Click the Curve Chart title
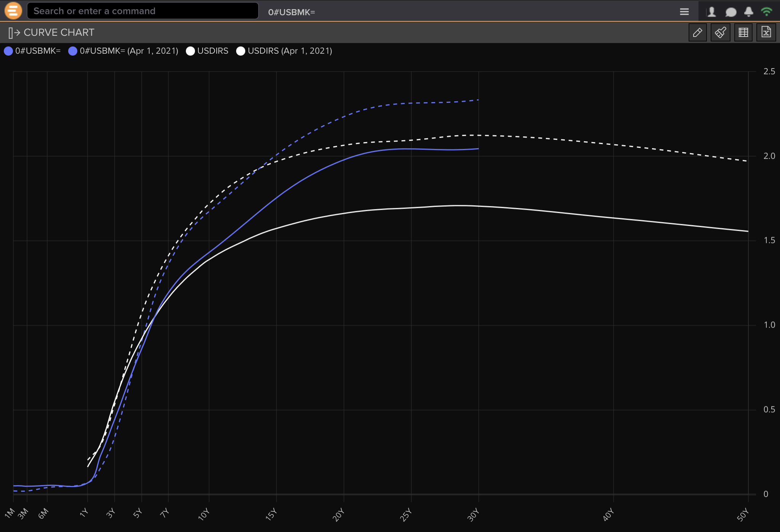This screenshot has width=780, height=532. coord(59,33)
